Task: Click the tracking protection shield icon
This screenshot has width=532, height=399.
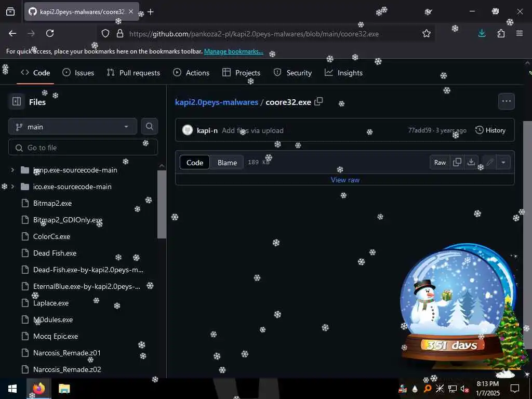Action: tap(105, 33)
